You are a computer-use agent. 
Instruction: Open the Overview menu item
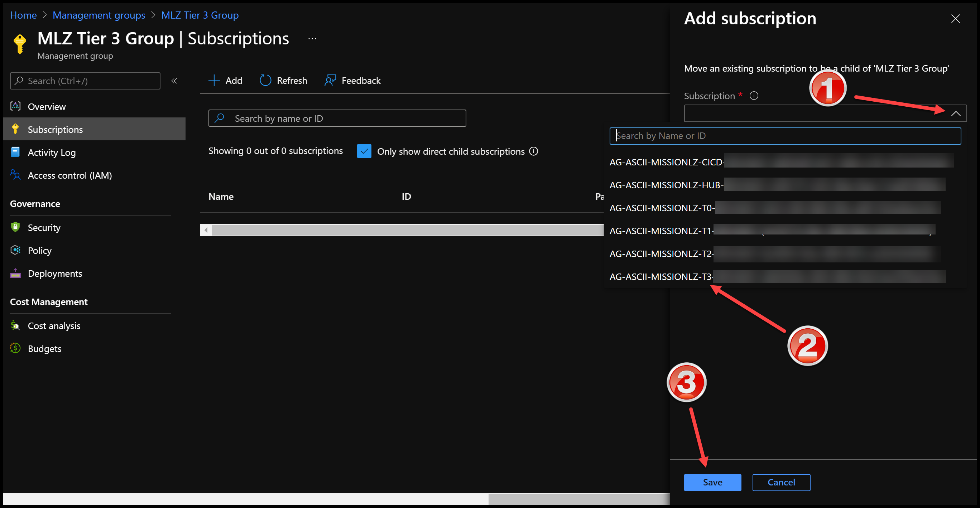94,106
